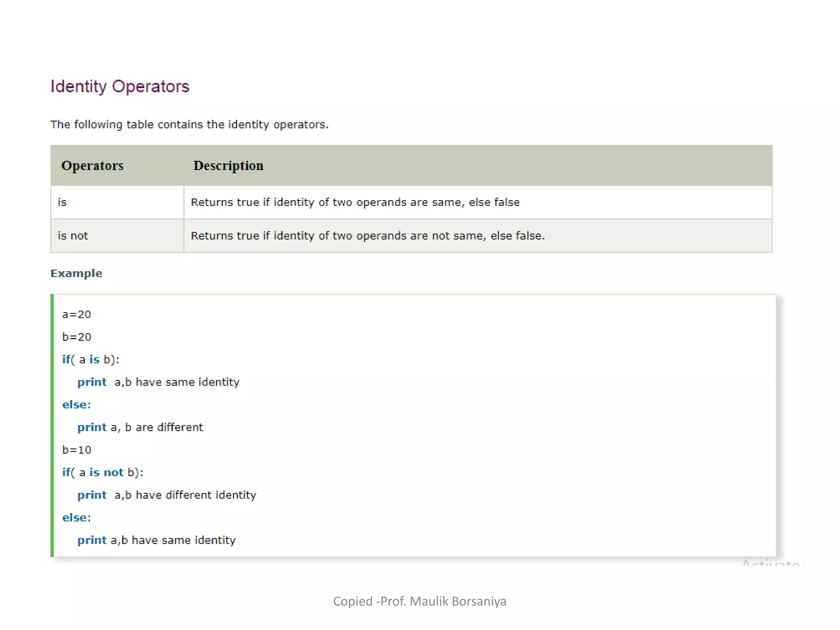Click description of the 'is' operator
This screenshot has height=630, width=840.
[355, 202]
